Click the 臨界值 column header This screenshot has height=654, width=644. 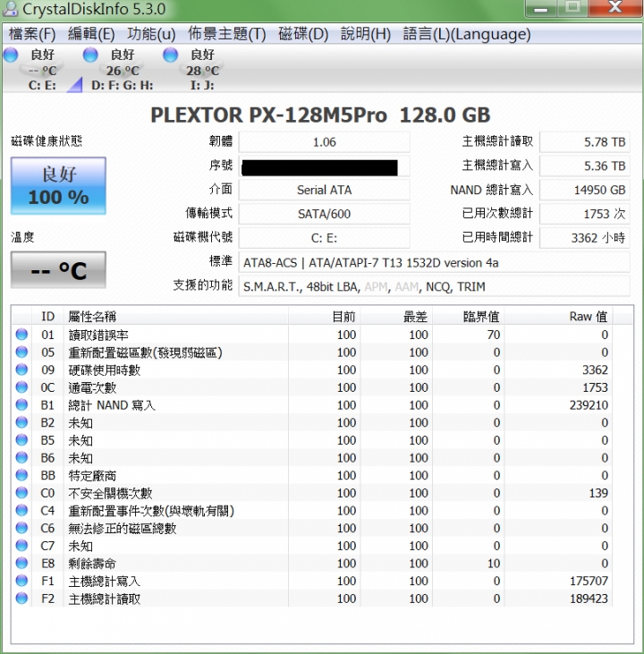469,317
